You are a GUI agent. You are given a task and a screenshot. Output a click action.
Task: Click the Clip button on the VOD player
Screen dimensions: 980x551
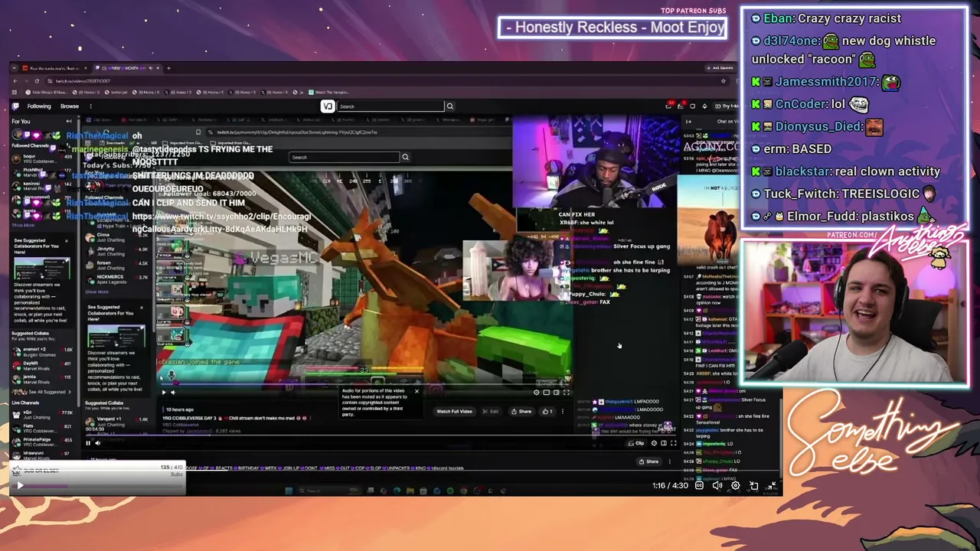[637, 443]
